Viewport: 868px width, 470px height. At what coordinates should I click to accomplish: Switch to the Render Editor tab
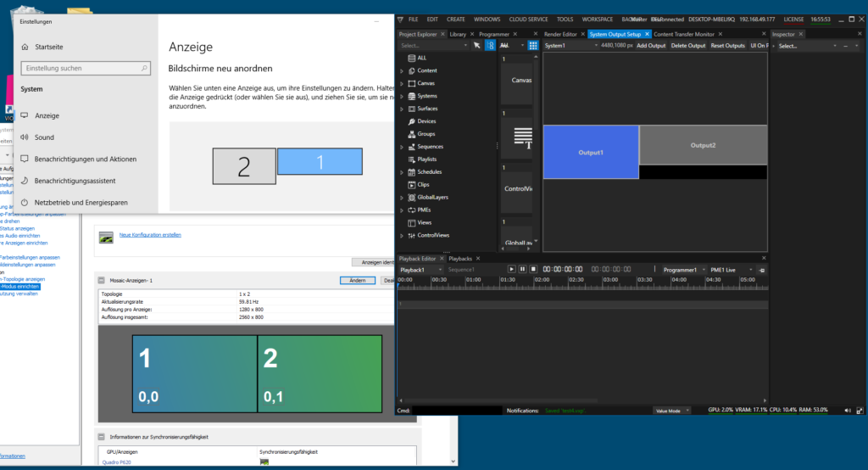coord(560,34)
